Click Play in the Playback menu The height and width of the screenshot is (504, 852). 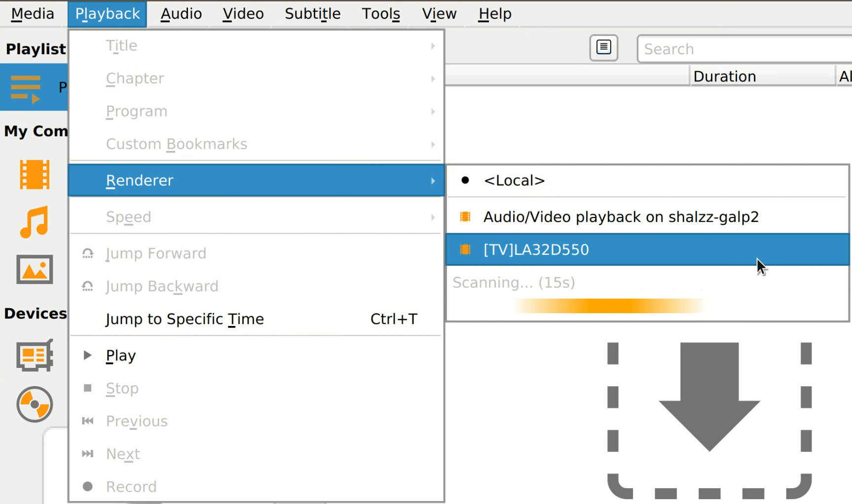click(x=120, y=355)
